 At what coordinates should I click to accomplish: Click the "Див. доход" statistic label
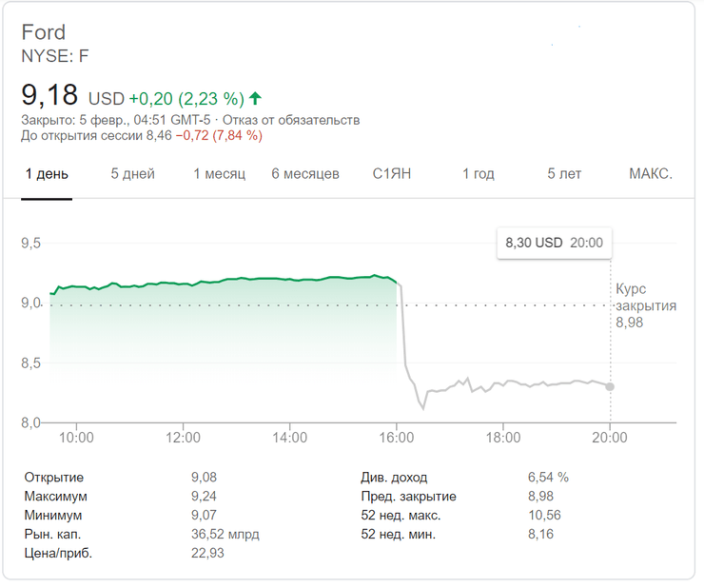(394, 477)
